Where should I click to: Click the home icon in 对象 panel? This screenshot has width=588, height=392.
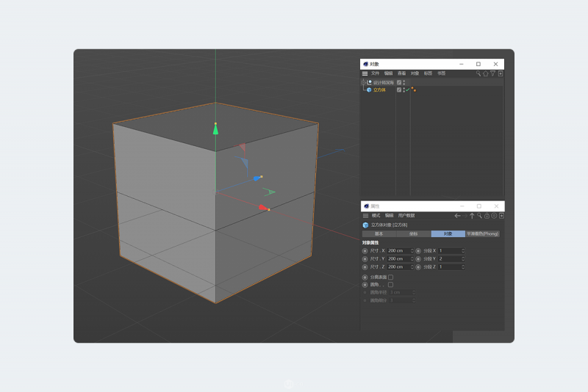pyautogui.click(x=485, y=73)
